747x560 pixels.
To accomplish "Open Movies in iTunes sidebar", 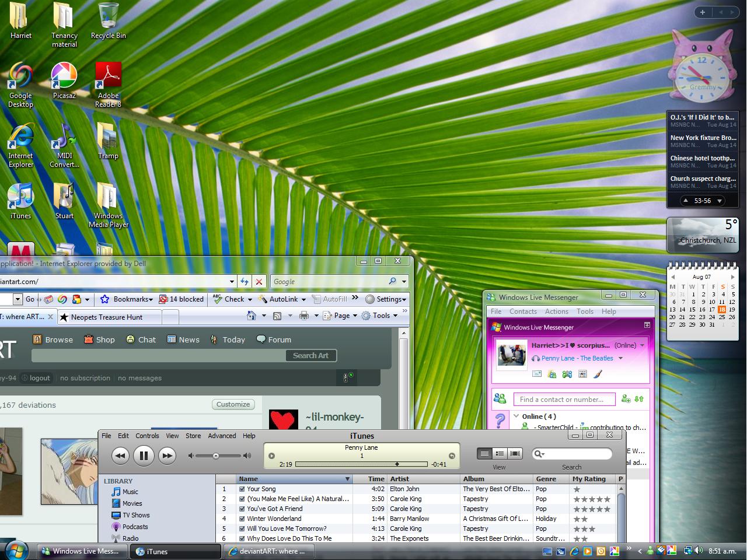I will pos(127,503).
